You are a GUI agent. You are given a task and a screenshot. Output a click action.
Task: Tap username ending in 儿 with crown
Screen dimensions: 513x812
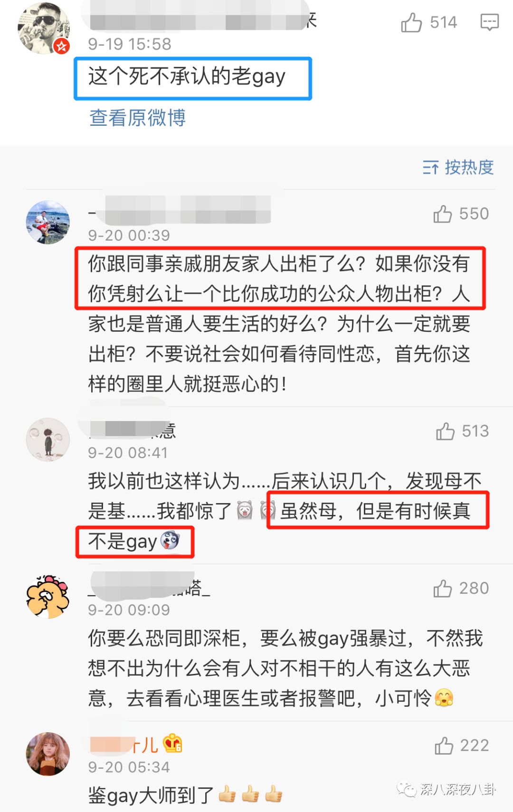pyautogui.click(x=123, y=744)
